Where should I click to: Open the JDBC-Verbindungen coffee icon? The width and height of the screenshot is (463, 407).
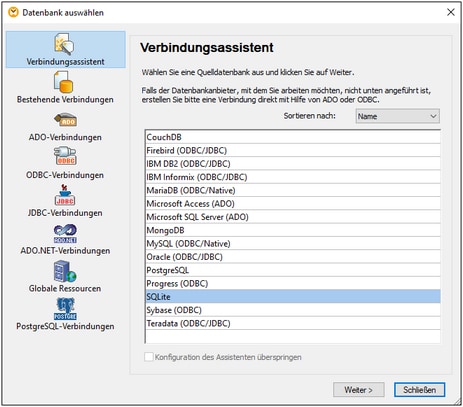click(65, 195)
